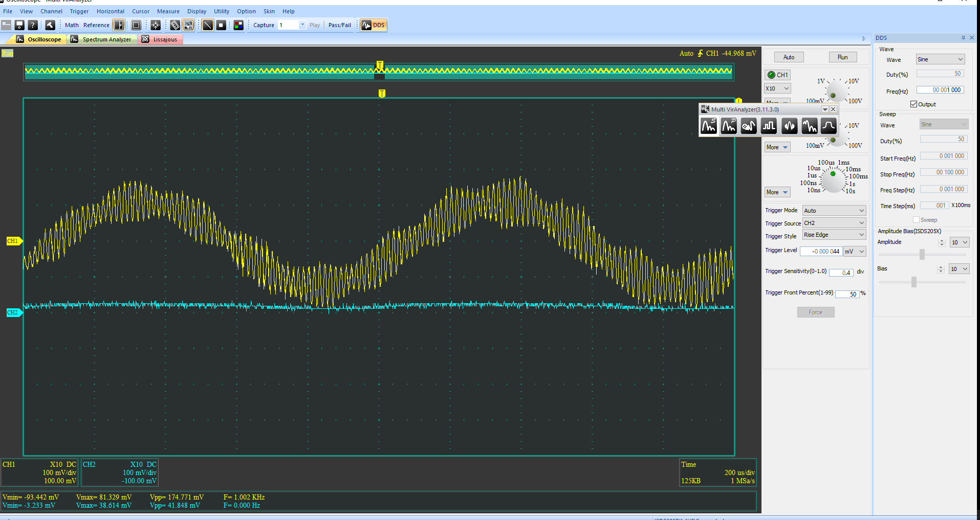
Task: Click the Reference toolbar button
Action: coord(96,25)
